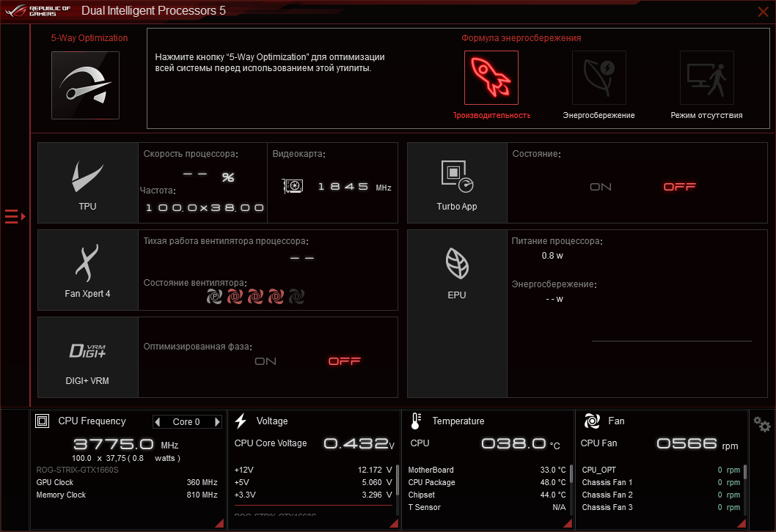Select the MotherBoard temperature row
Image resolution: width=776 pixels, height=532 pixels.
coord(487,470)
